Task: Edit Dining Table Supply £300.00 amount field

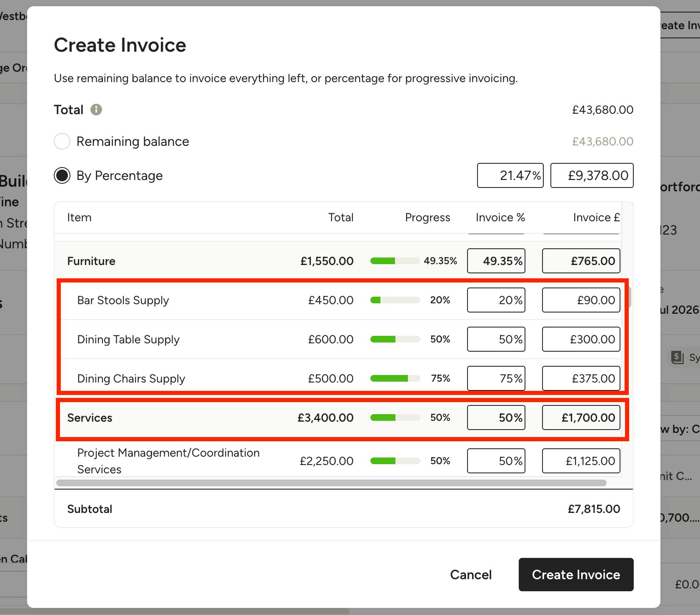Action: (x=581, y=339)
